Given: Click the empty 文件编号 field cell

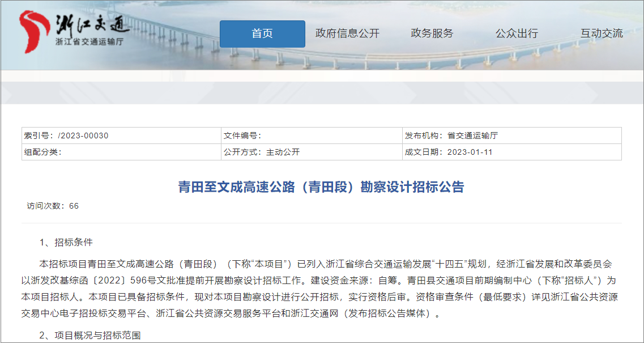Looking at the screenshot, I should pyautogui.click(x=311, y=136).
